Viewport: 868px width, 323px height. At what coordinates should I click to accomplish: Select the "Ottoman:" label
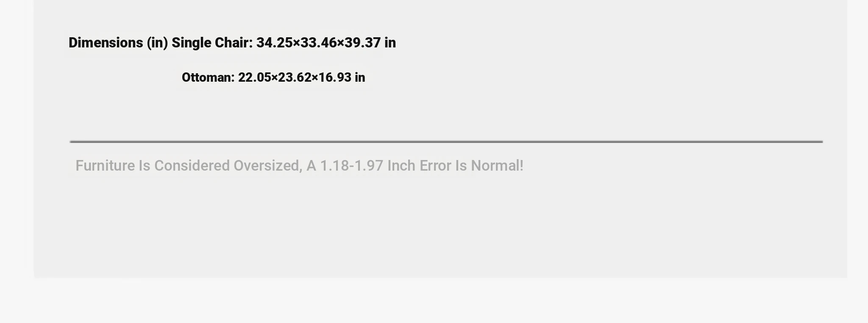point(208,77)
